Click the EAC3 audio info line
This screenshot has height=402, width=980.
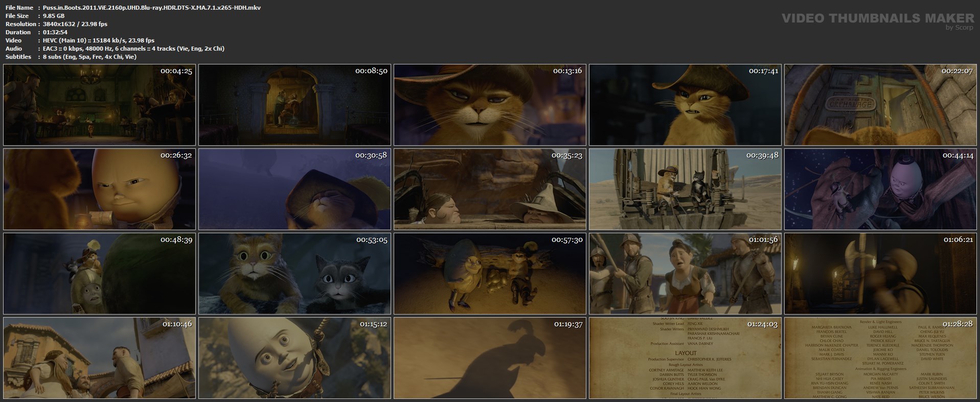(133, 49)
